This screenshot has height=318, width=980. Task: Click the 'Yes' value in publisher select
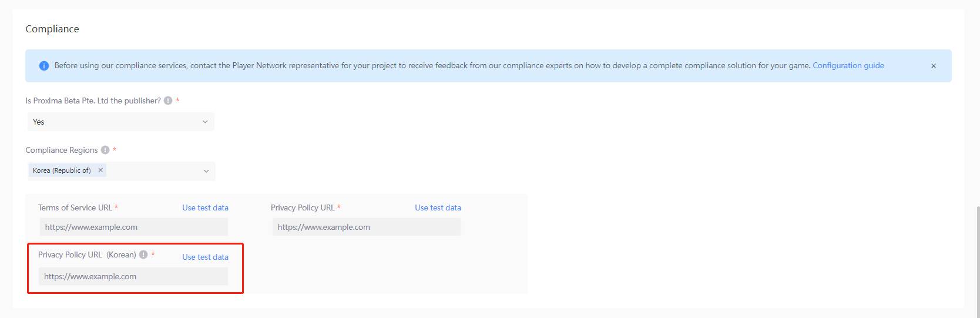[39, 122]
